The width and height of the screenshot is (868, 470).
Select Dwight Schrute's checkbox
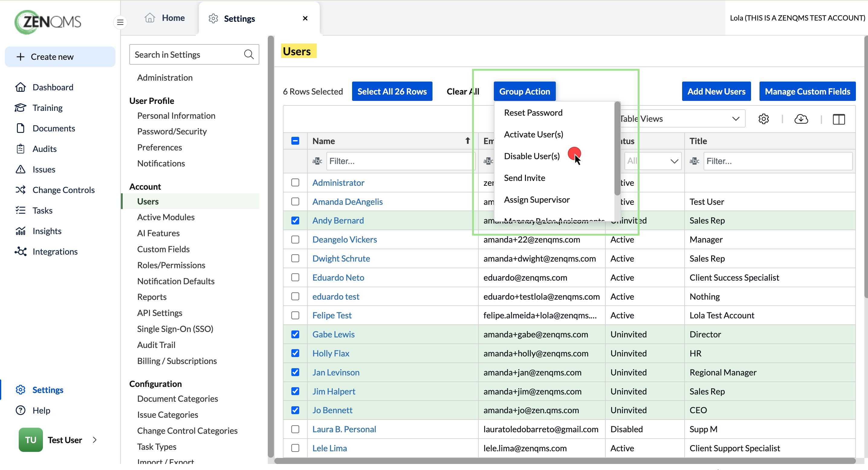pos(295,258)
